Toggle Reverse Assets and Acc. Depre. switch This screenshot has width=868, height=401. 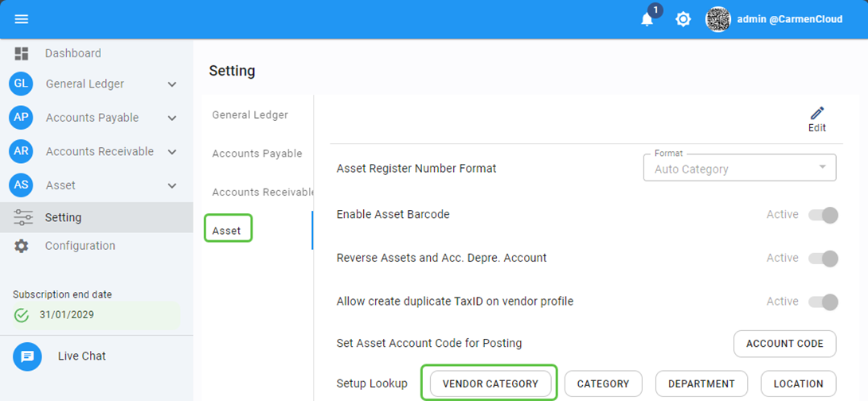[823, 259]
